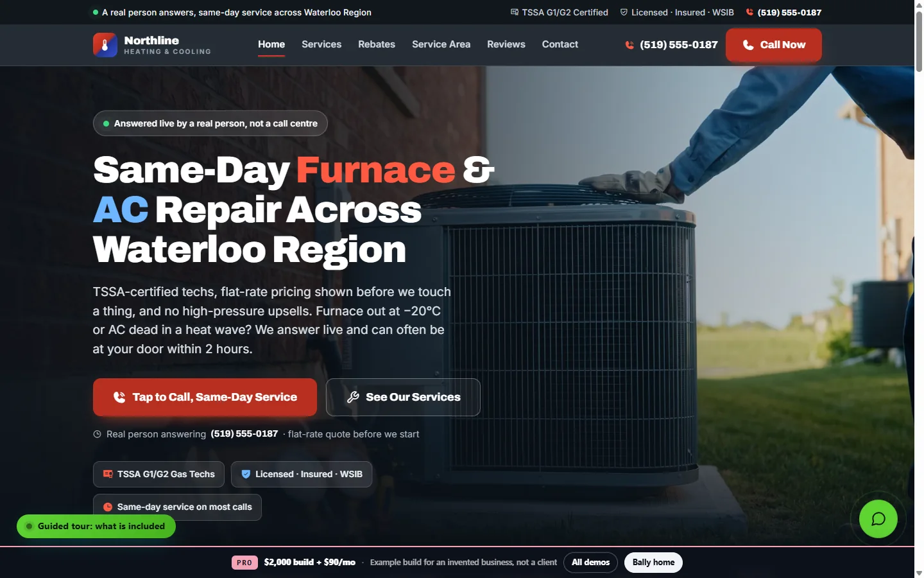Click "Licensed · Insured · WSIB" in top bar
The height and width of the screenshot is (578, 924).
(683, 12)
